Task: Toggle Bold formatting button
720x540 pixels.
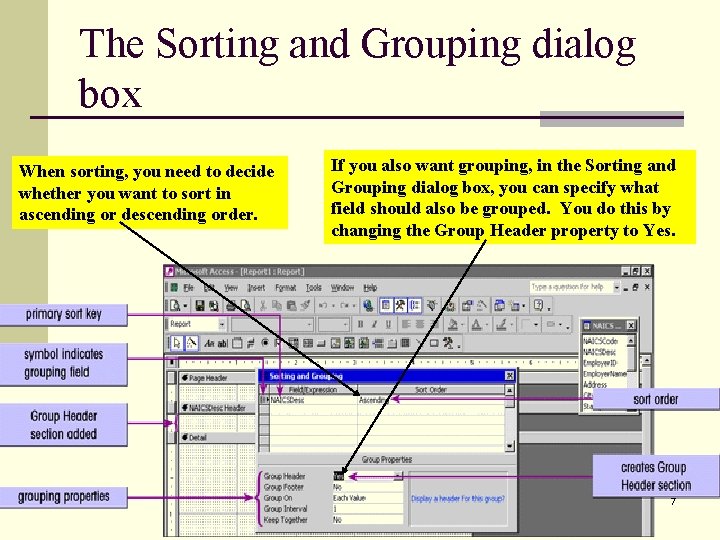Action: (360, 324)
